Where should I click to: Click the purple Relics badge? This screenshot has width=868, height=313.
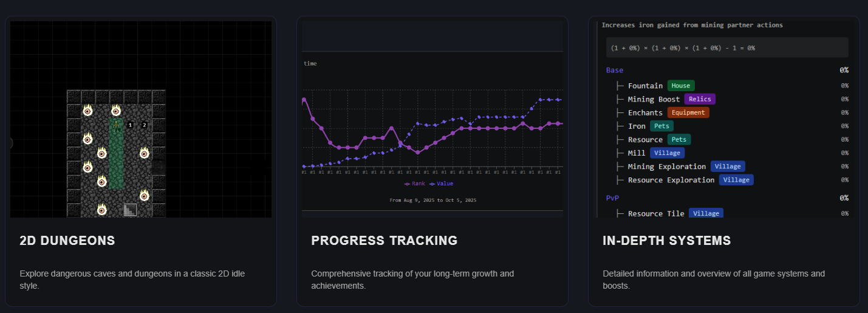click(700, 99)
